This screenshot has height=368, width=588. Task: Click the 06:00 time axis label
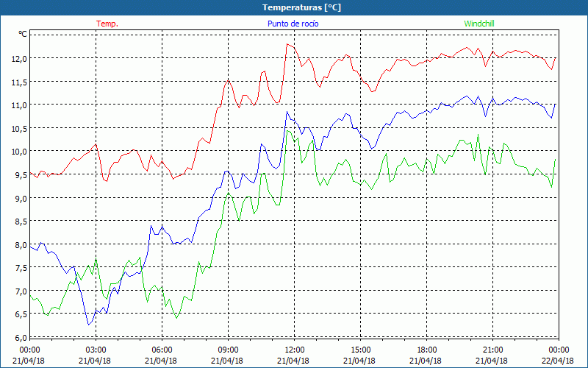coord(162,350)
